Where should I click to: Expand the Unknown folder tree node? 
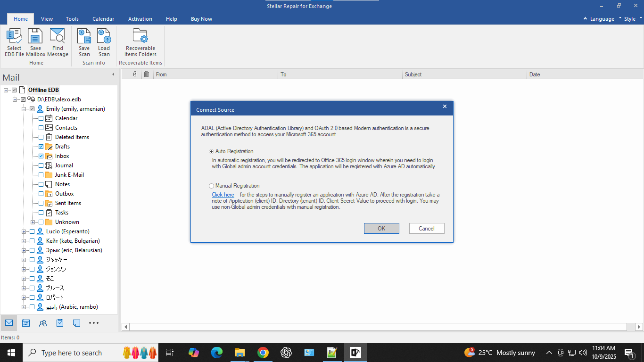[x=33, y=222]
